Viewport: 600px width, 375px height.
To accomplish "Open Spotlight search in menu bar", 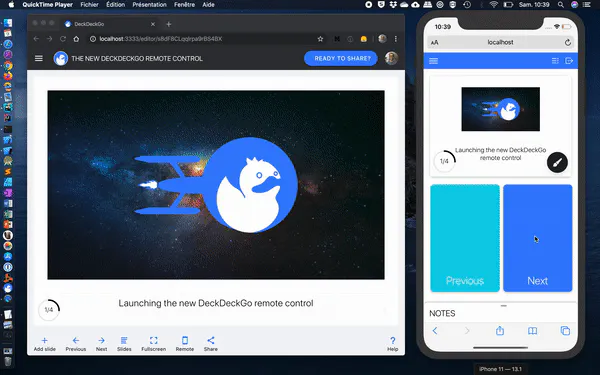I will pyautogui.click(x=561, y=5).
